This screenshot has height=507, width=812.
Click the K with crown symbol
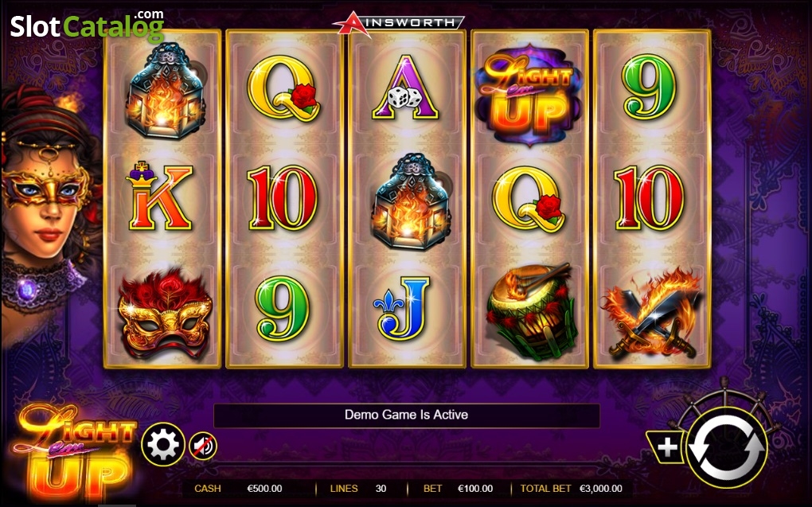point(160,196)
